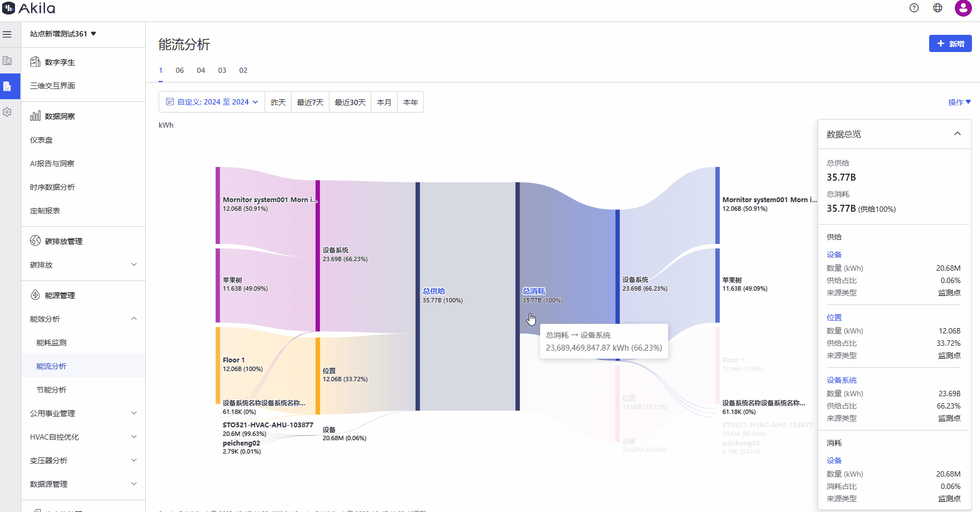Viewport: 980px width, 512px height.
Task: Open the help question mark icon
Action: click(914, 8)
